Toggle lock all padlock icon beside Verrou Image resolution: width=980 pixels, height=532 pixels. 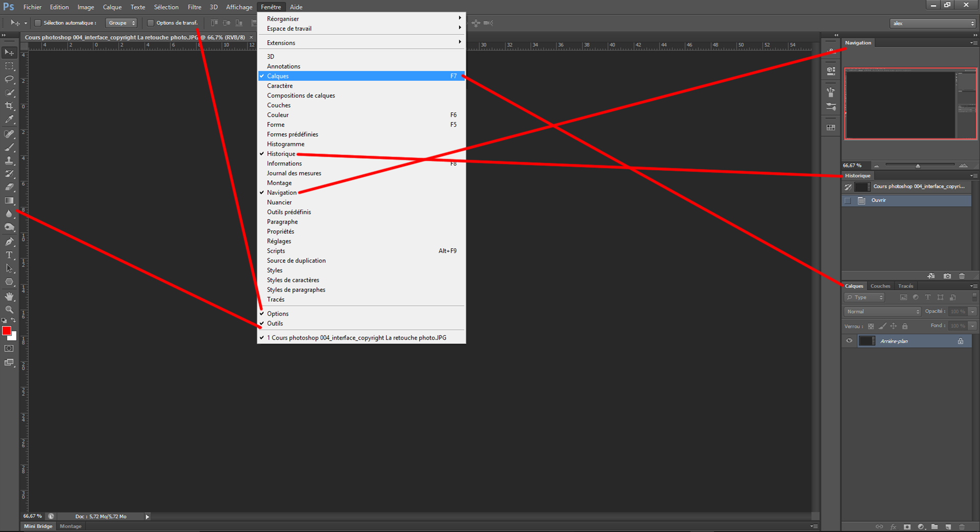(x=905, y=326)
